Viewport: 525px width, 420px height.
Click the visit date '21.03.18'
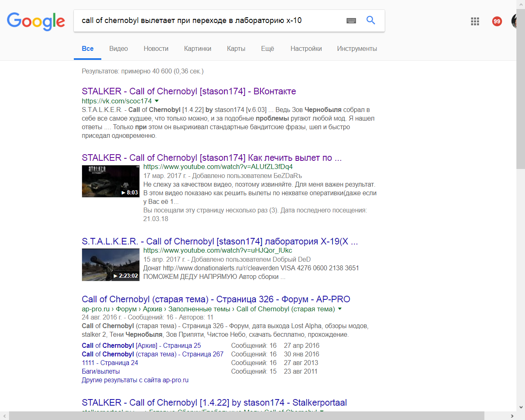tap(156, 219)
